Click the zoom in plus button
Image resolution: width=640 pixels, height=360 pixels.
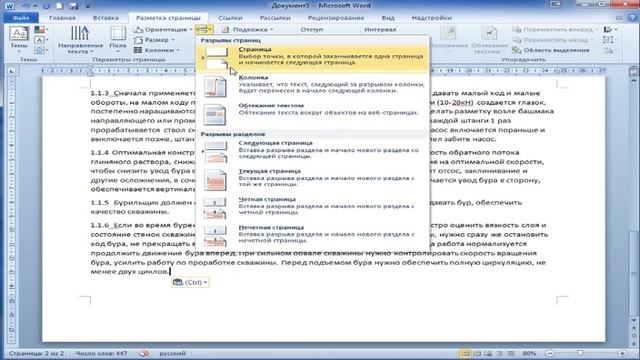point(622,353)
